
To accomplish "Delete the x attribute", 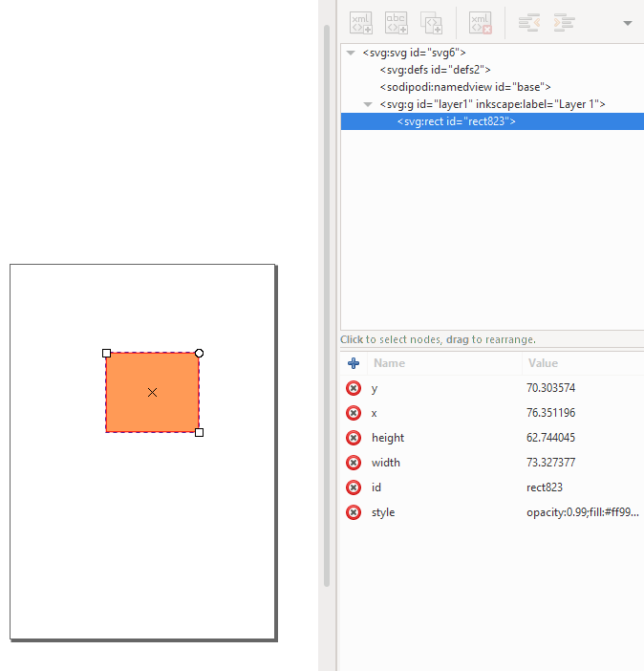I will click(354, 413).
